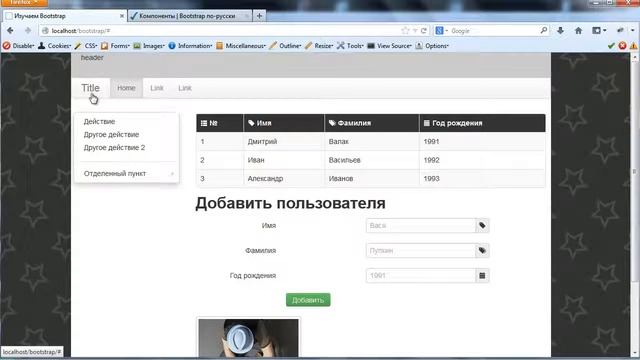640x360 pixels.
Task: Click the first Link navbar item
Action: coord(157,88)
